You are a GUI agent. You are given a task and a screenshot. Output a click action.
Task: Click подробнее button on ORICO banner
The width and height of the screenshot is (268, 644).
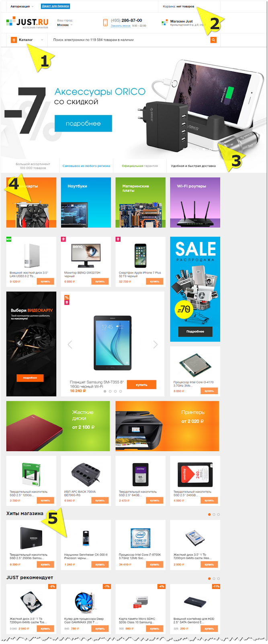point(83,124)
